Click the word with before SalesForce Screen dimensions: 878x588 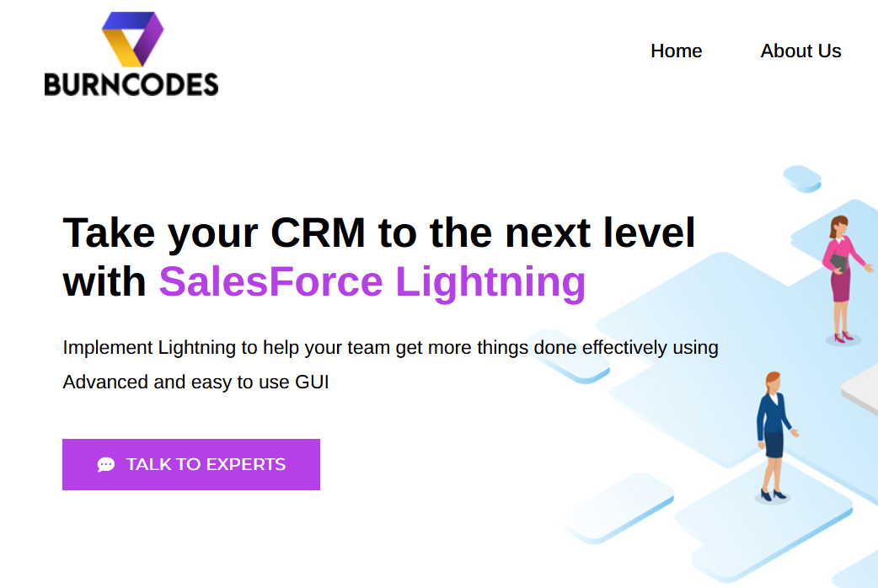[104, 281]
